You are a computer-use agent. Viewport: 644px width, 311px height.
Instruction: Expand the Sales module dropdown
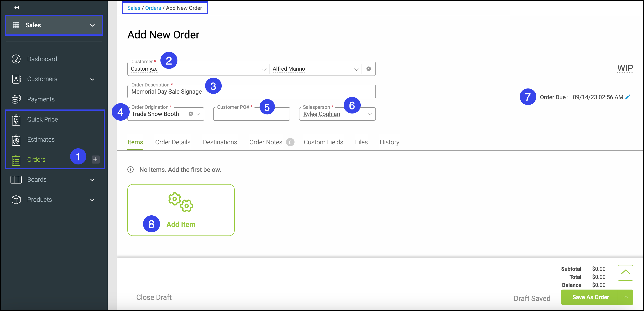point(92,25)
